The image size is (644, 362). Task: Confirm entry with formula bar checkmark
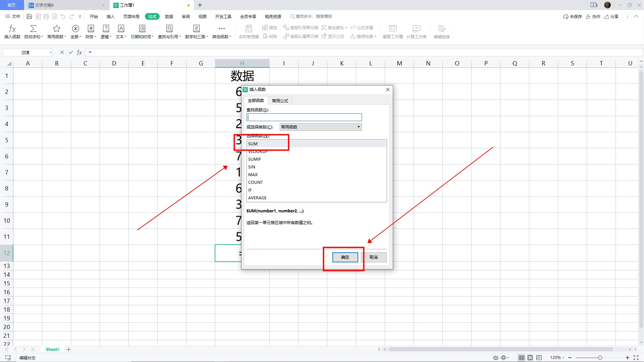pyautogui.click(x=71, y=52)
